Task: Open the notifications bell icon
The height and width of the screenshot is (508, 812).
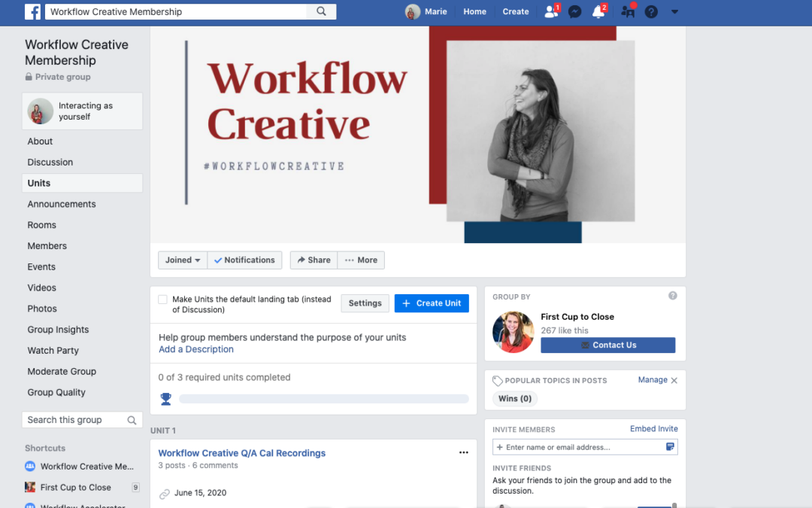Action: click(598, 11)
